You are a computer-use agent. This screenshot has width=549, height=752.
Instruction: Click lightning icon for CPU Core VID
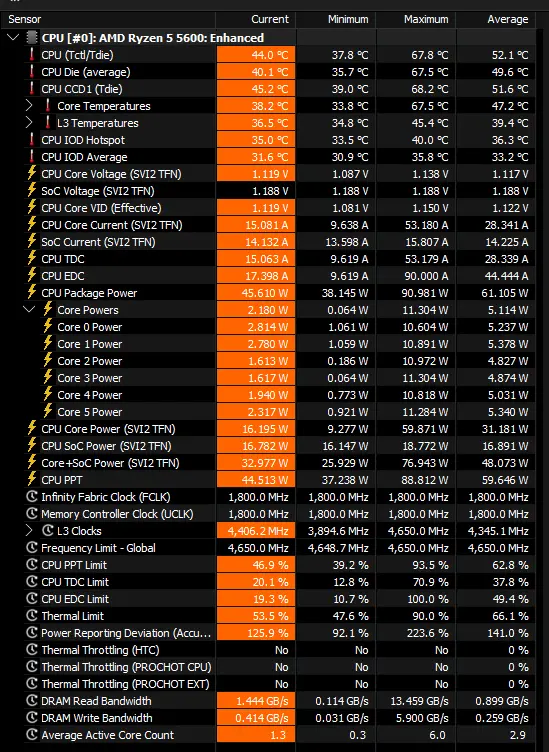32,207
